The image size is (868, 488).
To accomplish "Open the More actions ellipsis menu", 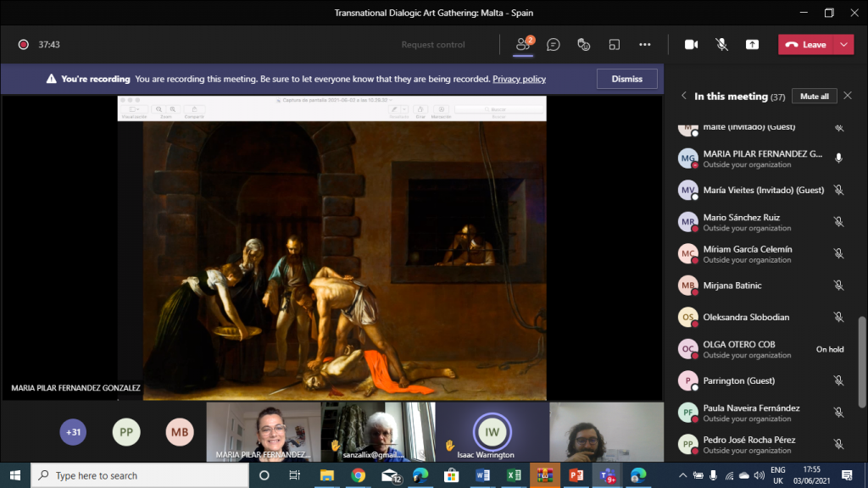I will pos(644,45).
